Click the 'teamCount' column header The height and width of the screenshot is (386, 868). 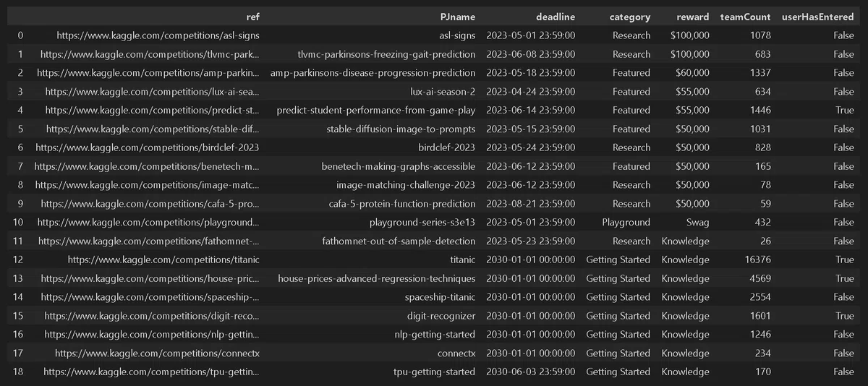746,17
